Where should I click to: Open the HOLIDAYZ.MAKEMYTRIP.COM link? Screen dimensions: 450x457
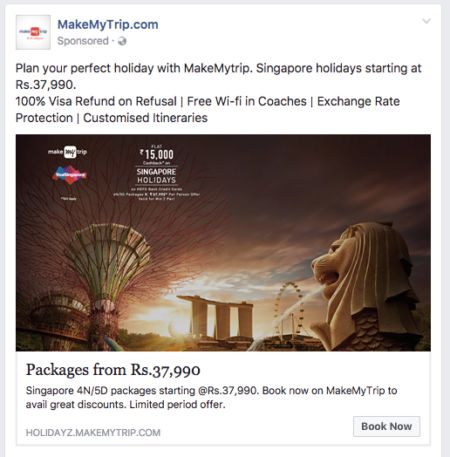pyautogui.click(x=93, y=433)
